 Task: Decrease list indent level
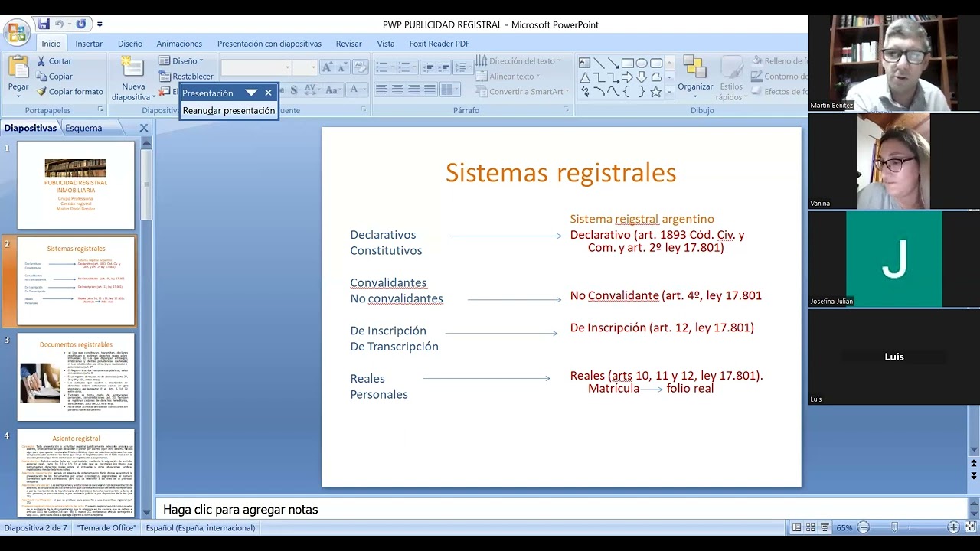click(x=428, y=68)
